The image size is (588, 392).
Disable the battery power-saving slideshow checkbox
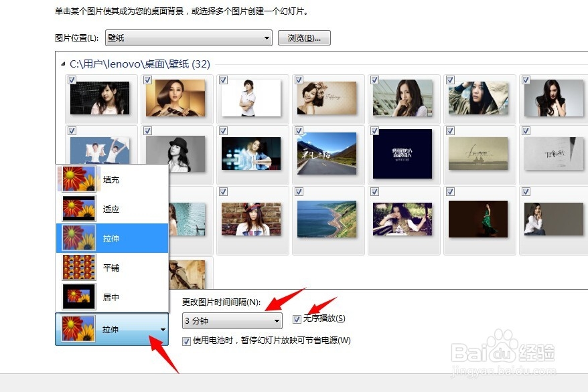[186, 341]
